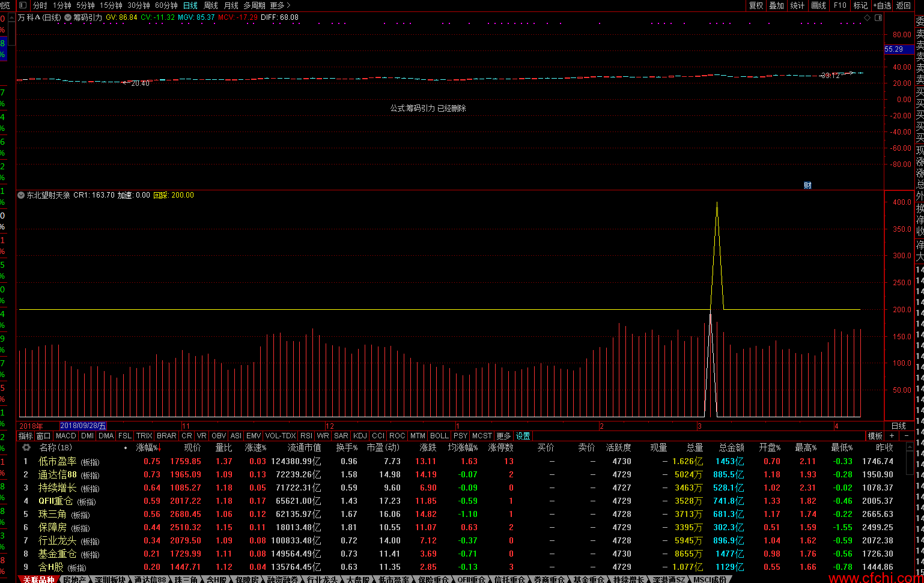Open the 统计 statistics button
The width and height of the screenshot is (924, 583).
[798, 5]
